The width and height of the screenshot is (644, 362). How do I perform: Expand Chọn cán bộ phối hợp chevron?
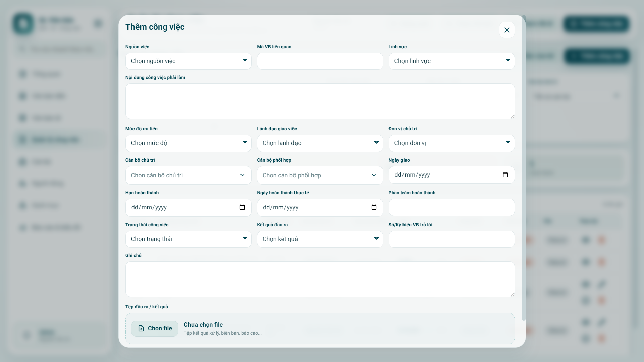pos(374,175)
